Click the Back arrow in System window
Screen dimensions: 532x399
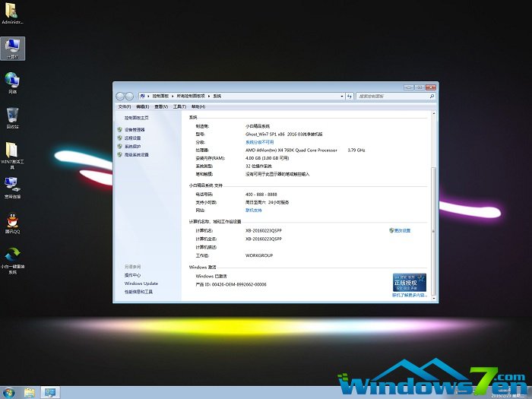pos(120,97)
